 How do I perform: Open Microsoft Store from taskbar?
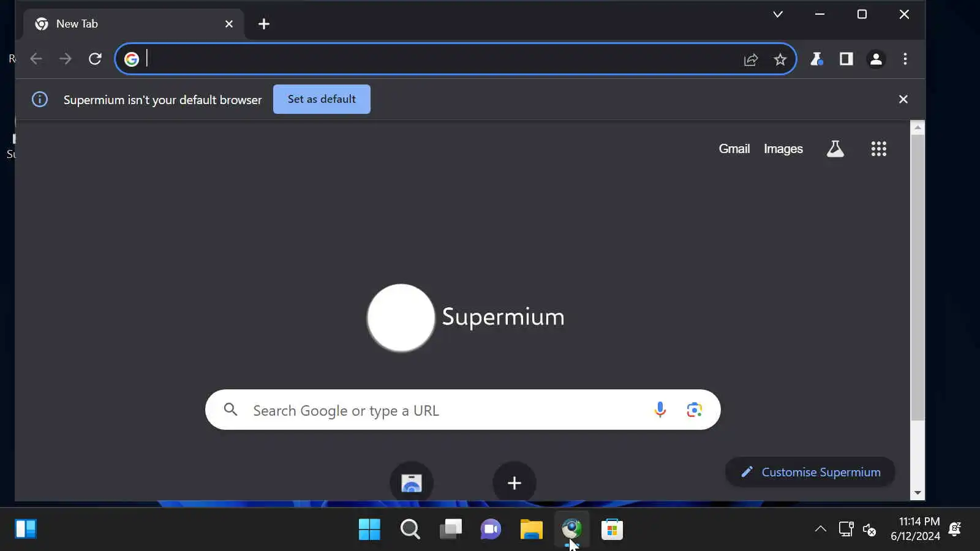pyautogui.click(x=612, y=530)
